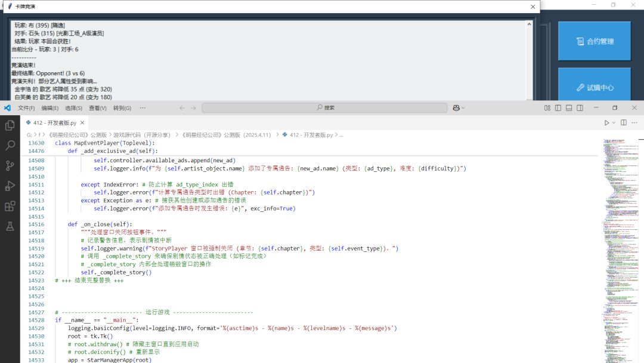Expand the overflow menu after 转到(G)
This screenshot has width=644, height=363.
pos(143,108)
